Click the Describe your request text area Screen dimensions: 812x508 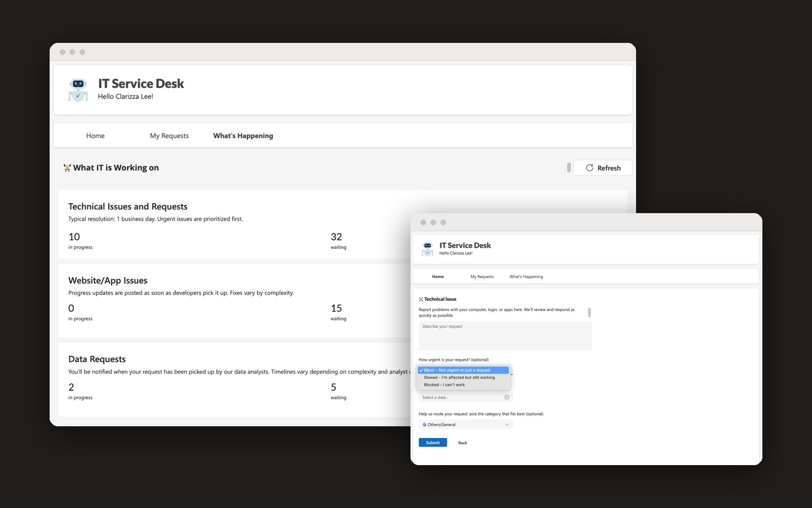pyautogui.click(x=505, y=336)
